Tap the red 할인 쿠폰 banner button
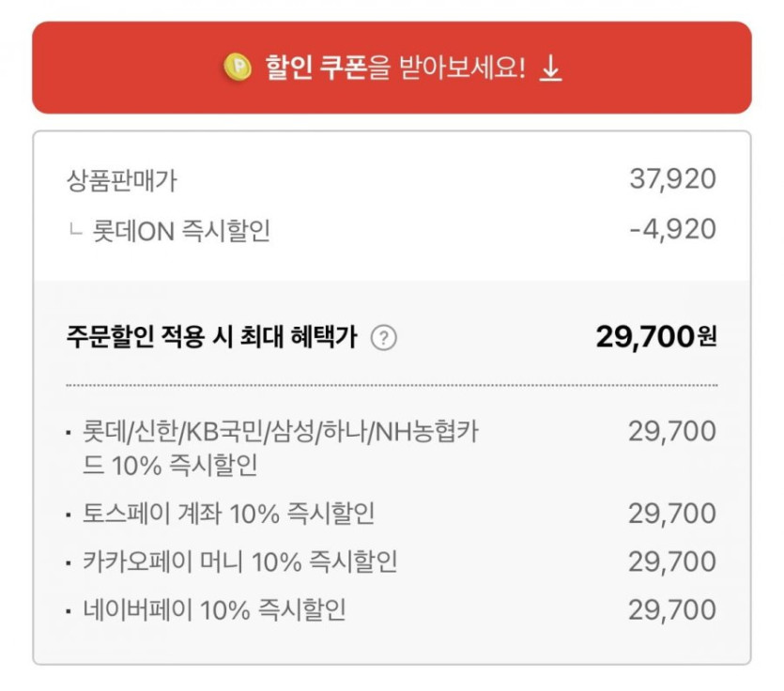Image resolution: width=784 pixels, height=691 pixels. pyautogui.click(x=392, y=68)
